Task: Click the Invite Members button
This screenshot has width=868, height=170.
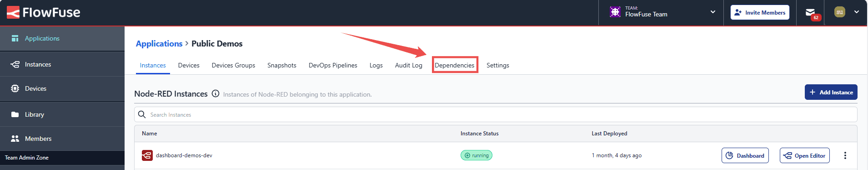Action: 760,12
